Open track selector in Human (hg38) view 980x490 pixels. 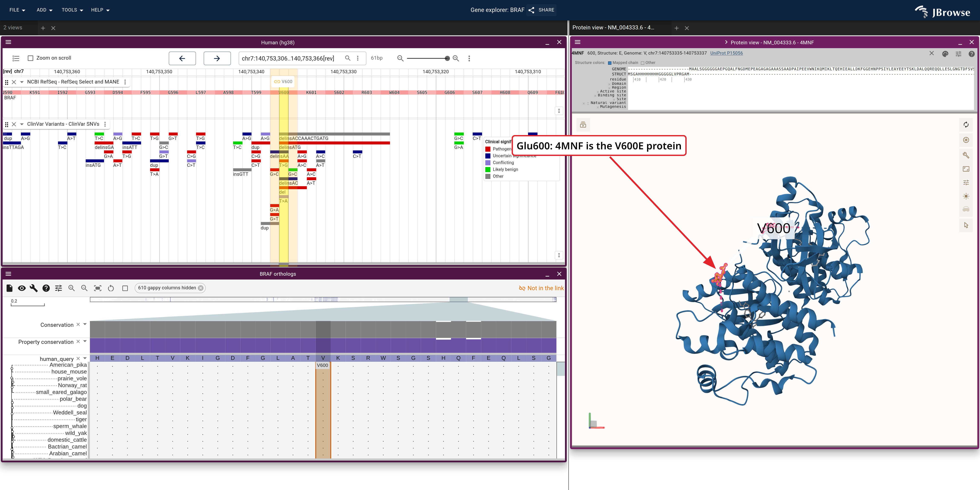pos(16,58)
